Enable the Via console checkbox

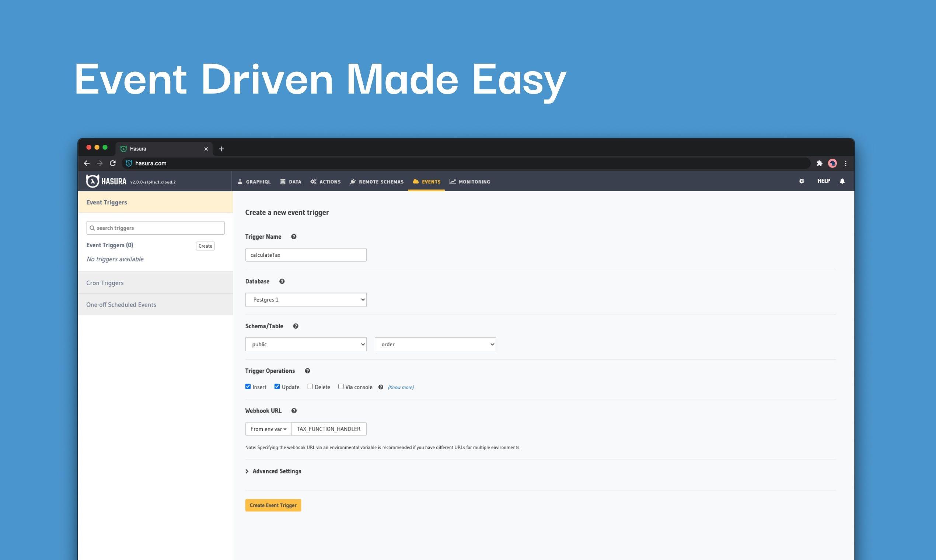coord(341,386)
